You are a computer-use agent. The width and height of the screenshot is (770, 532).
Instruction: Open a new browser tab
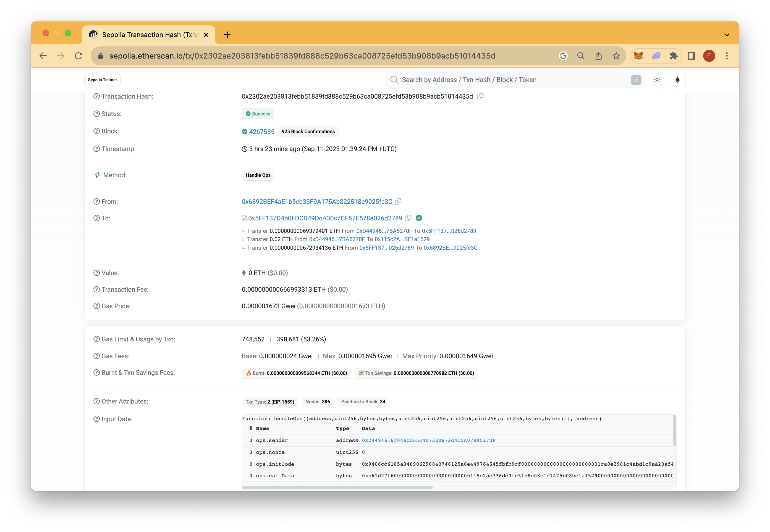click(x=227, y=35)
